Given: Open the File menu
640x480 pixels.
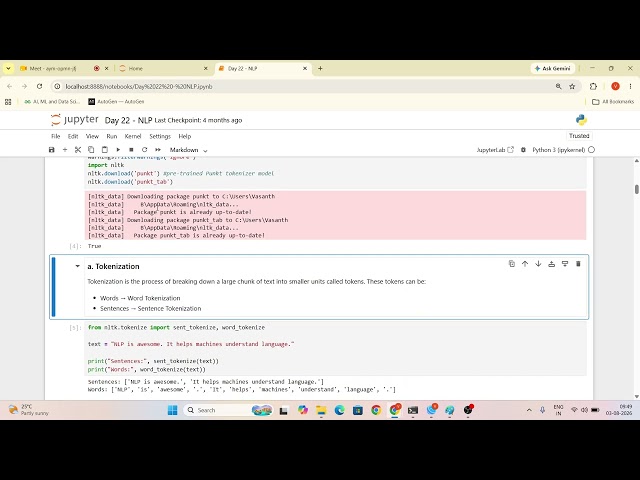Looking at the screenshot, I should coord(56,136).
